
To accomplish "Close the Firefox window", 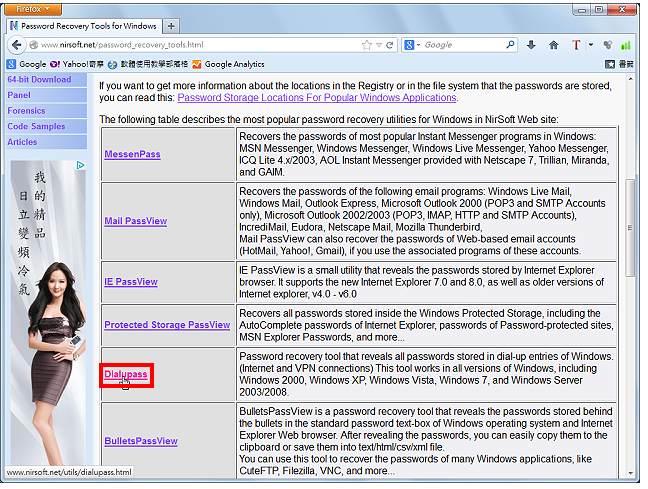I will 622,10.
